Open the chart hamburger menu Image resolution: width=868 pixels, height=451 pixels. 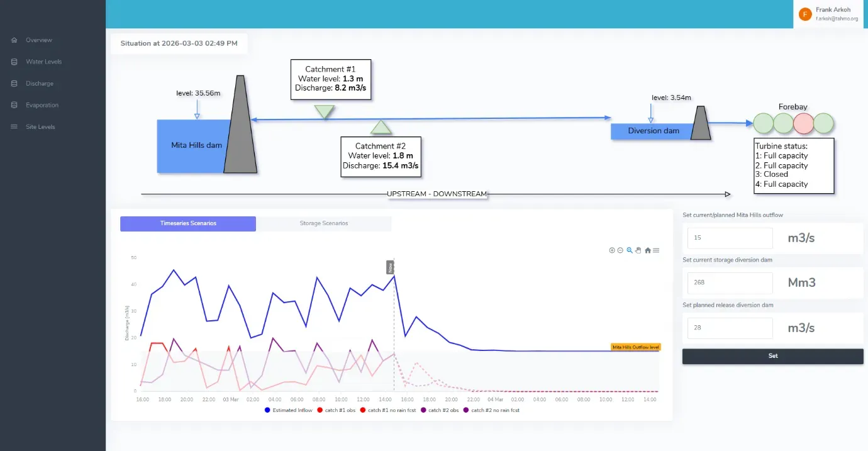coord(656,250)
